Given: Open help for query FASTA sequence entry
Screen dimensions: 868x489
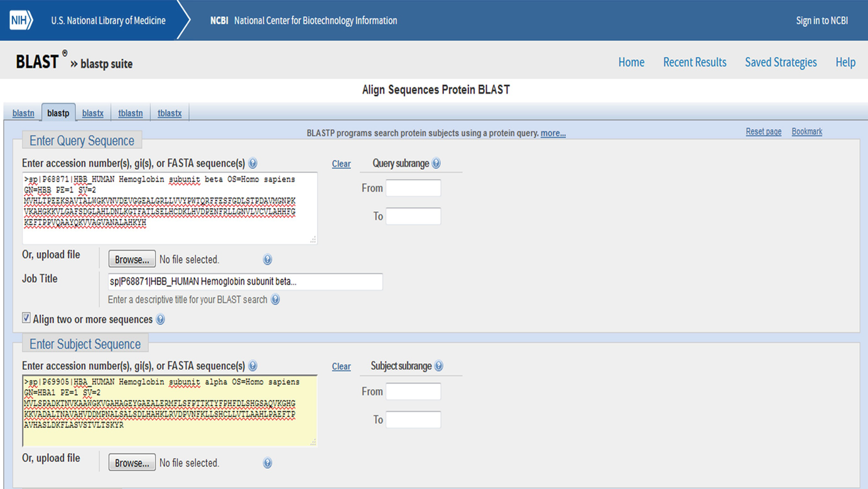Looking at the screenshot, I should [252, 163].
